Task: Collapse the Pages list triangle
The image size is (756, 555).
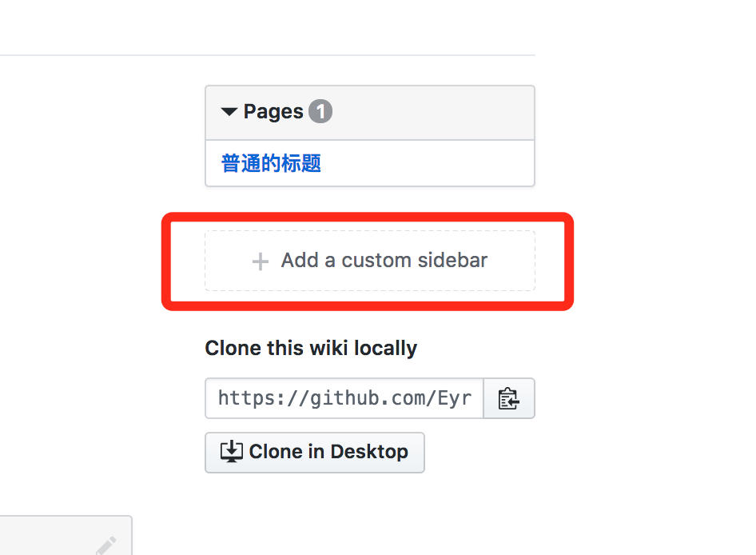Action: [x=229, y=112]
